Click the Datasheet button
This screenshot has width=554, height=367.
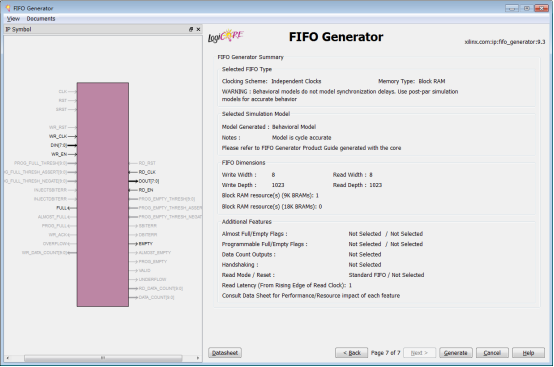[225, 353]
